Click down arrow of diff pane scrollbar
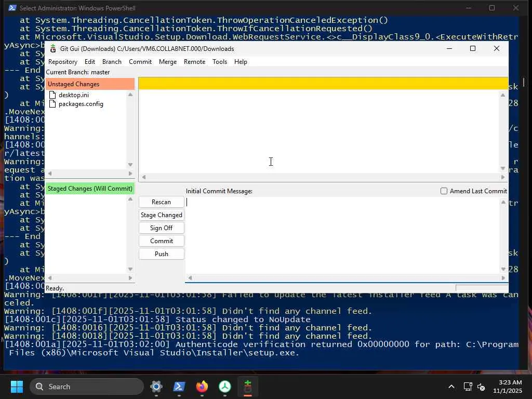532x399 pixels. tap(503, 168)
